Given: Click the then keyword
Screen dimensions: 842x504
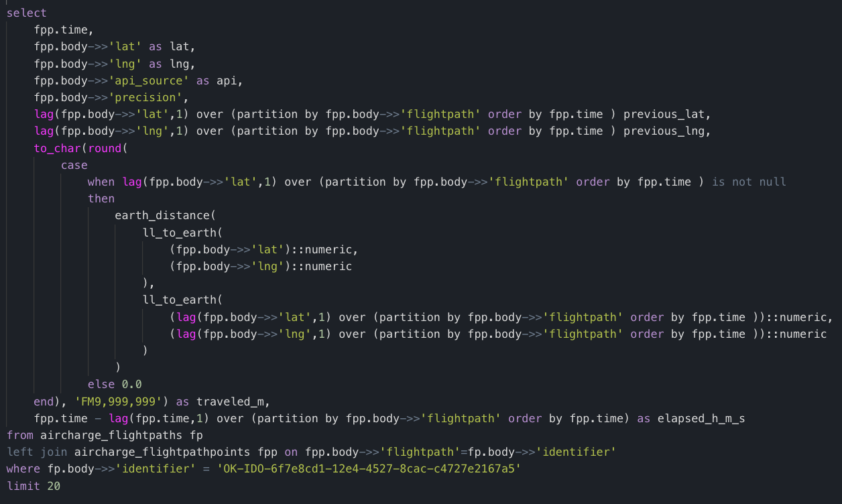Looking at the screenshot, I should [101, 198].
